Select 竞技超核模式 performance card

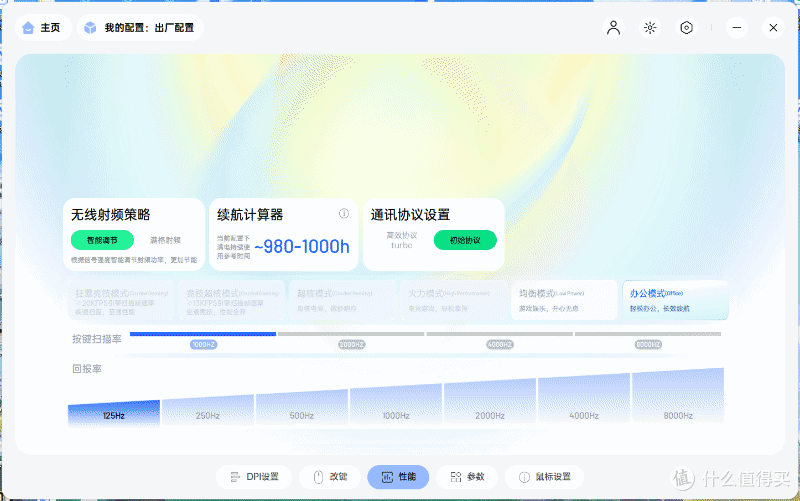coord(232,300)
